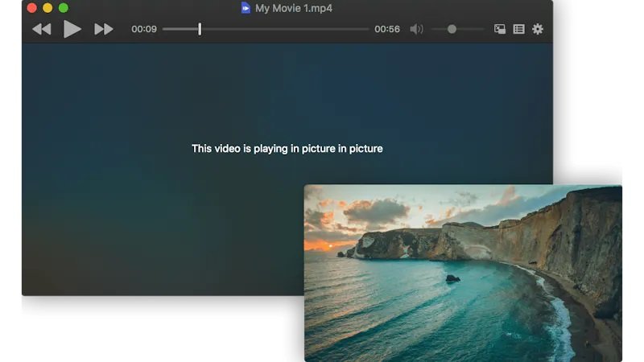Click the rewind button
This screenshot has width=644, height=362.
click(x=41, y=29)
